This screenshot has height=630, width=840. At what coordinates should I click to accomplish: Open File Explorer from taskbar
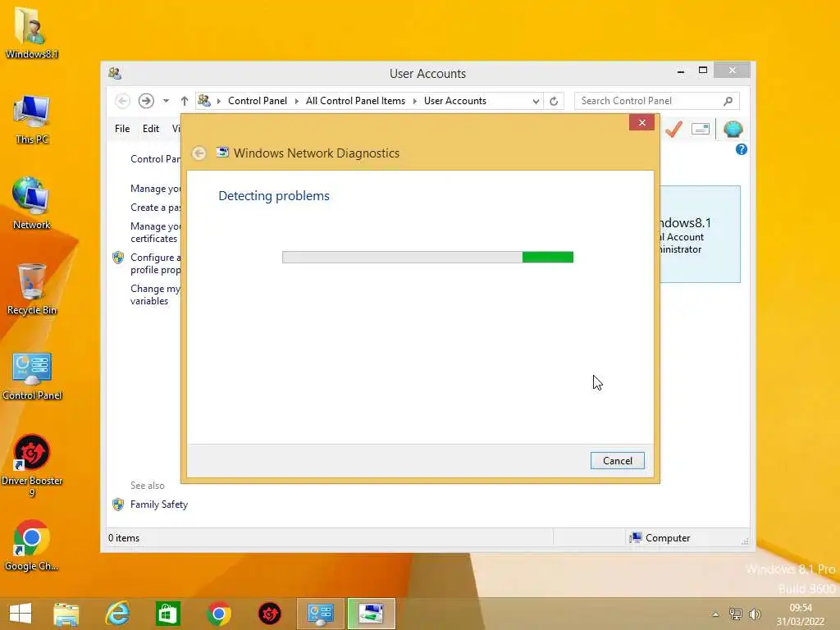(x=66, y=614)
